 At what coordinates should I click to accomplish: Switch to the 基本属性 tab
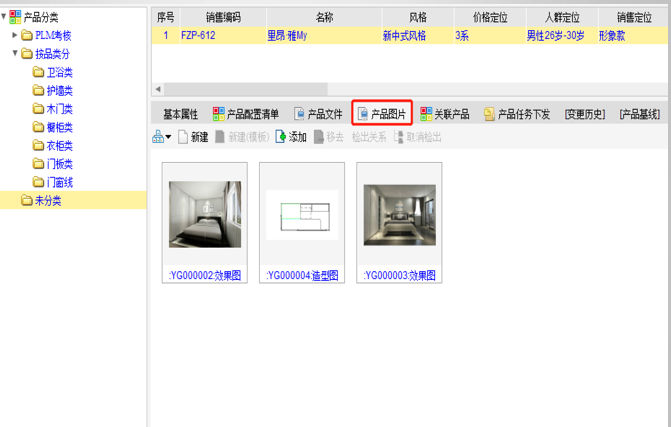click(x=181, y=114)
